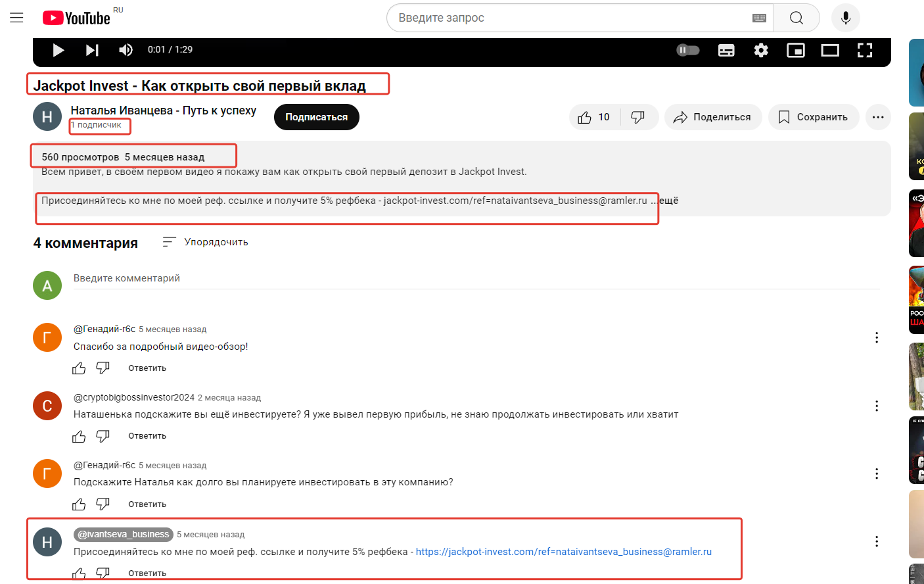Image resolution: width=924 pixels, height=584 pixels.
Task: Dislike the video
Action: pyautogui.click(x=638, y=117)
